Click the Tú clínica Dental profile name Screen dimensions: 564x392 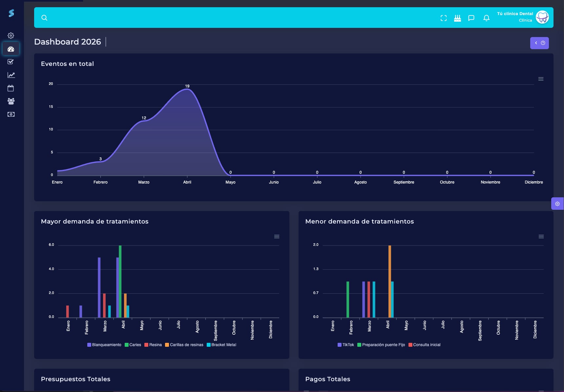[515, 14]
